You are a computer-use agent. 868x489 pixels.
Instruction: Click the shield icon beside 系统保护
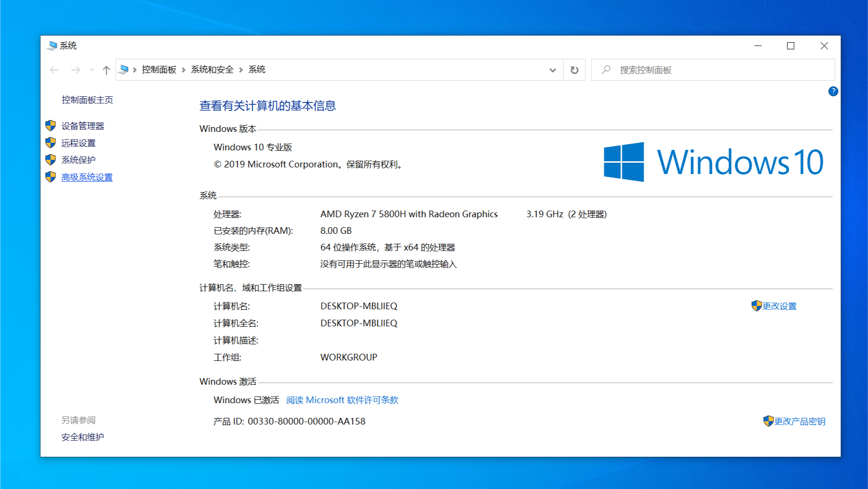(51, 160)
